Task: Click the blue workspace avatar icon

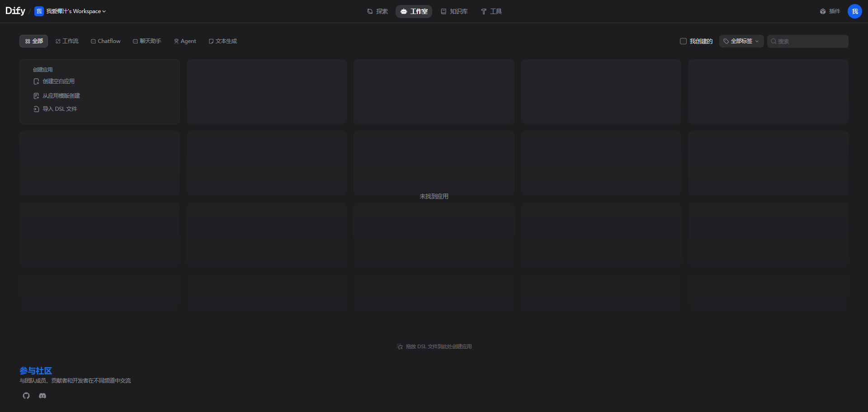Action: coord(39,11)
